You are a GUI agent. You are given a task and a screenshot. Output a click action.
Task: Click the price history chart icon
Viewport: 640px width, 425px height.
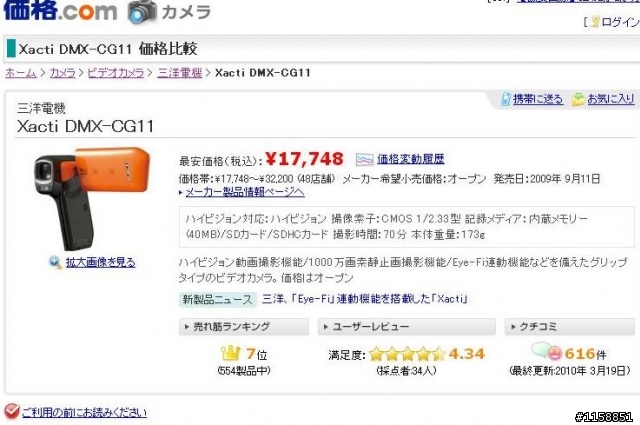click(x=364, y=159)
